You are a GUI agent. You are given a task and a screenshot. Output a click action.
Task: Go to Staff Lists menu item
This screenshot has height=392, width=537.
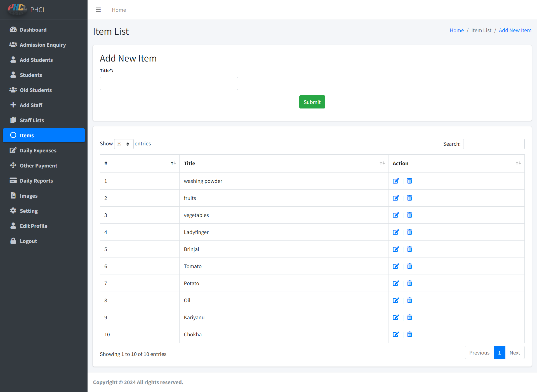point(32,120)
